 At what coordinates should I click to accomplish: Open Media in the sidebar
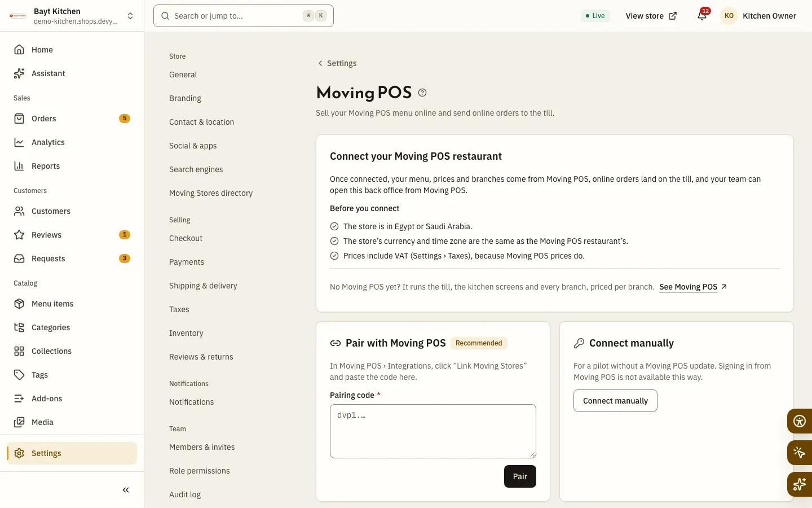[x=72, y=422]
